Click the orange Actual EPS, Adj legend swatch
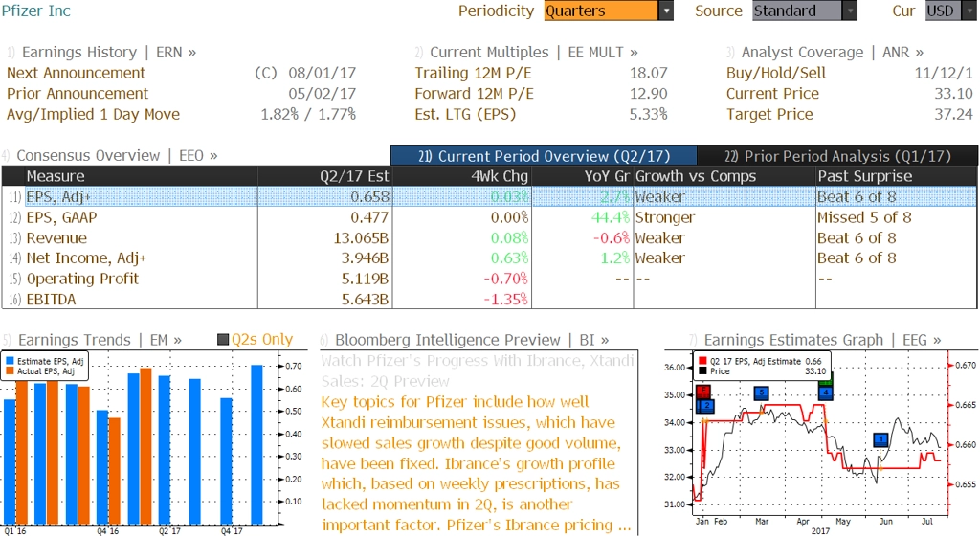The image size is (980, 538). [x=10, y=371]
